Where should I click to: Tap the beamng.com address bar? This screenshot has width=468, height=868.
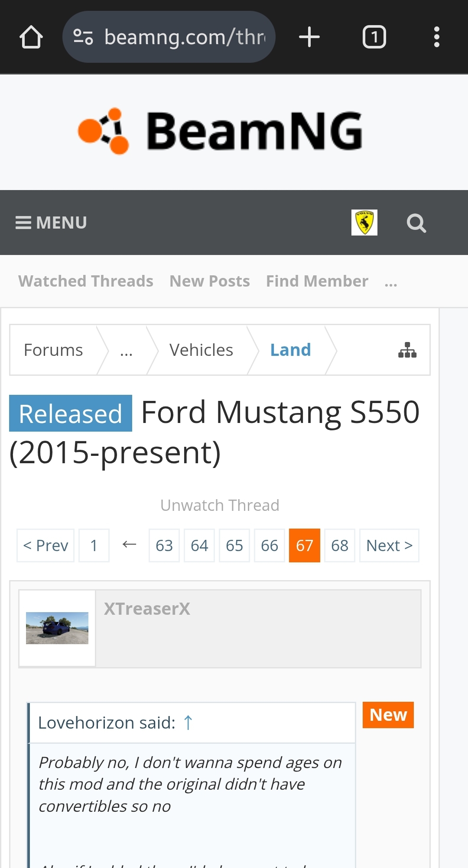169,37
